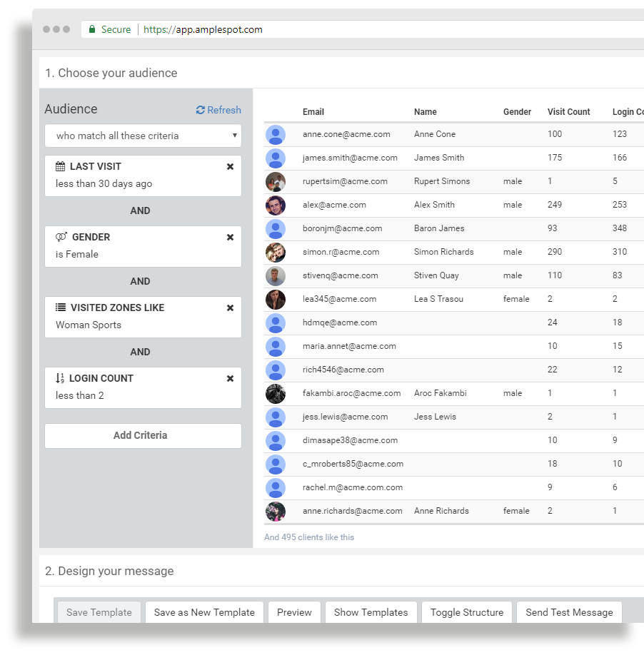Click the secure padlock icon in address bar
Viewport: 644px width, 655px height.
coord(91,29)
